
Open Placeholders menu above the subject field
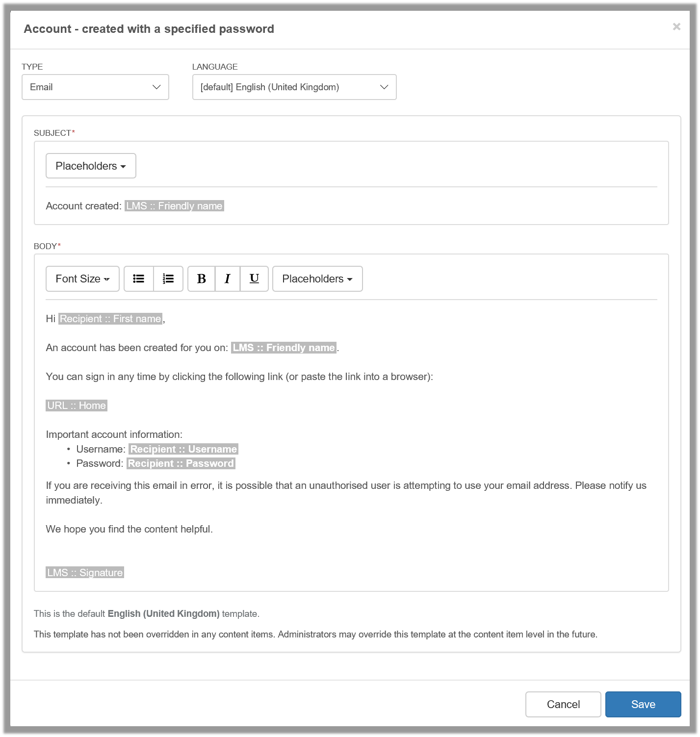pos(90,166)
